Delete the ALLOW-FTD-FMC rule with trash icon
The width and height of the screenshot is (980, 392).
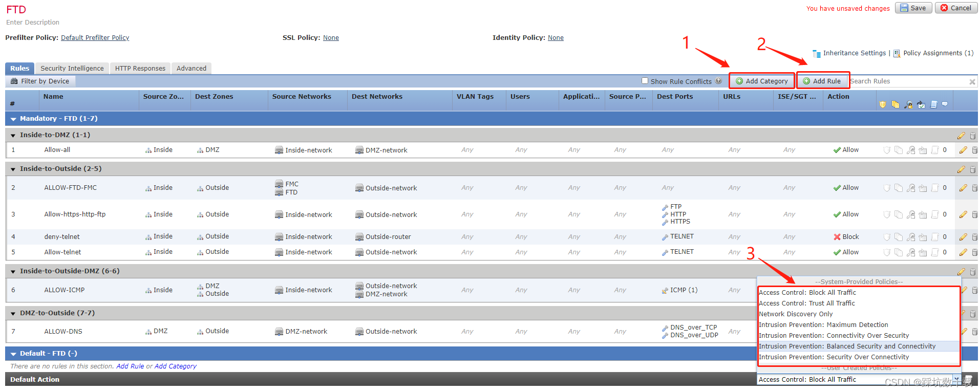tap(974, 188)
